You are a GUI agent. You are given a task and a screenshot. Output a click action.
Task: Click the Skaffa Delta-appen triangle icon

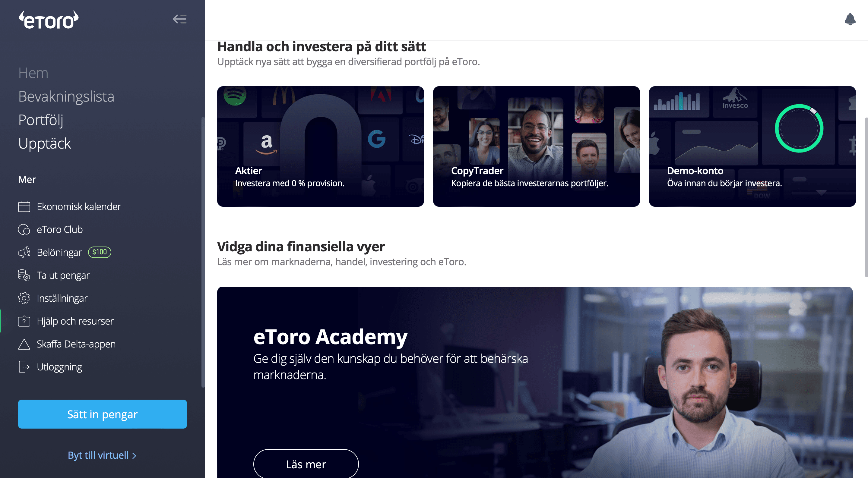pos(24,344)
